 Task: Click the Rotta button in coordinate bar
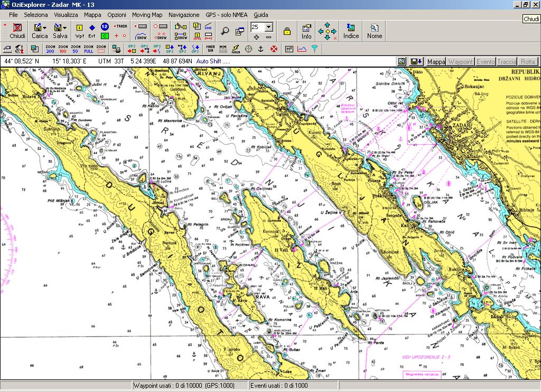tap(528, 61)
